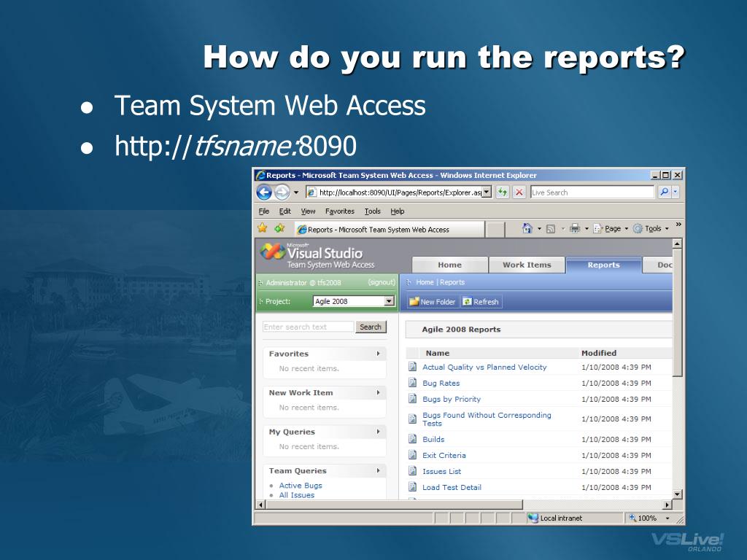Screen dimensions: 747x560
Task: Switch to the Home tab
Action: pos(449,265)
